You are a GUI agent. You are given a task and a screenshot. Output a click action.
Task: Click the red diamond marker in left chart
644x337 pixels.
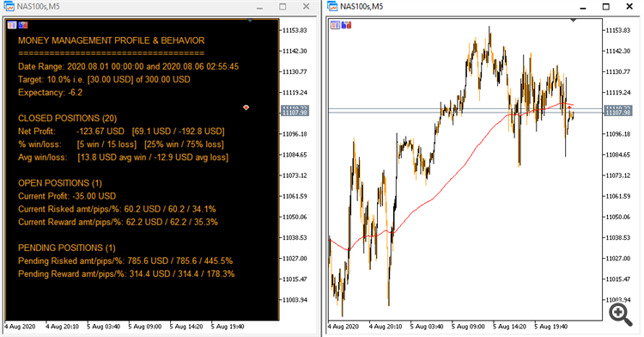246,107
